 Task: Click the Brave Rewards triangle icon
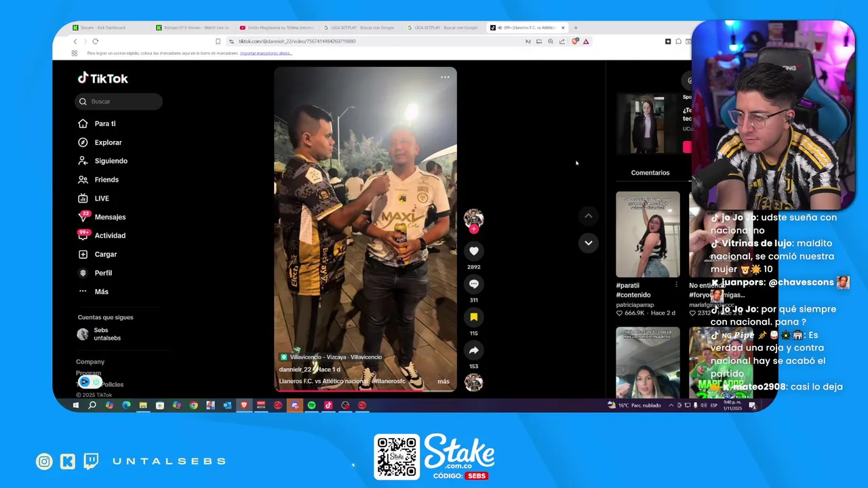(586, 41)
